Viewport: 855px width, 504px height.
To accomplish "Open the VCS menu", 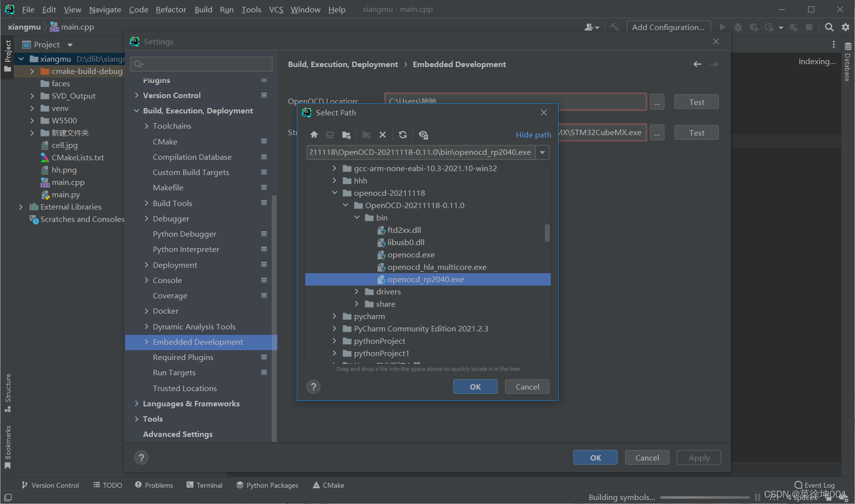I will (276, 9).
